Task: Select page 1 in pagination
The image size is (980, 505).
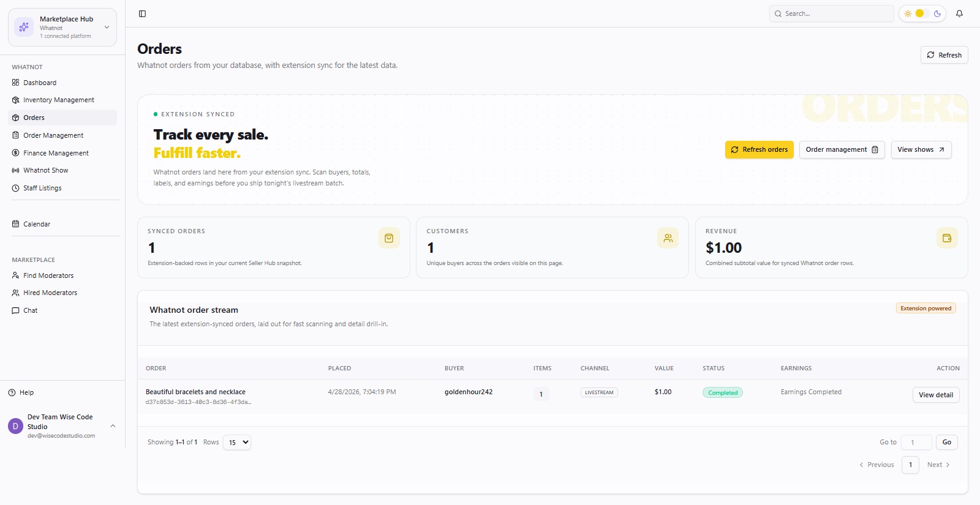Action: (x=910, y=465)
